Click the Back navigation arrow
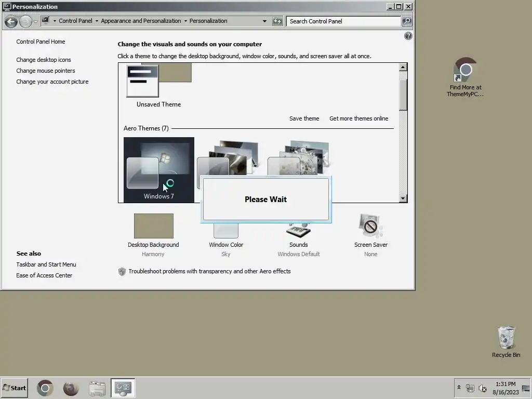Image resolution: width=532 pixels, height=399 pixels. (x=11, y=22)
